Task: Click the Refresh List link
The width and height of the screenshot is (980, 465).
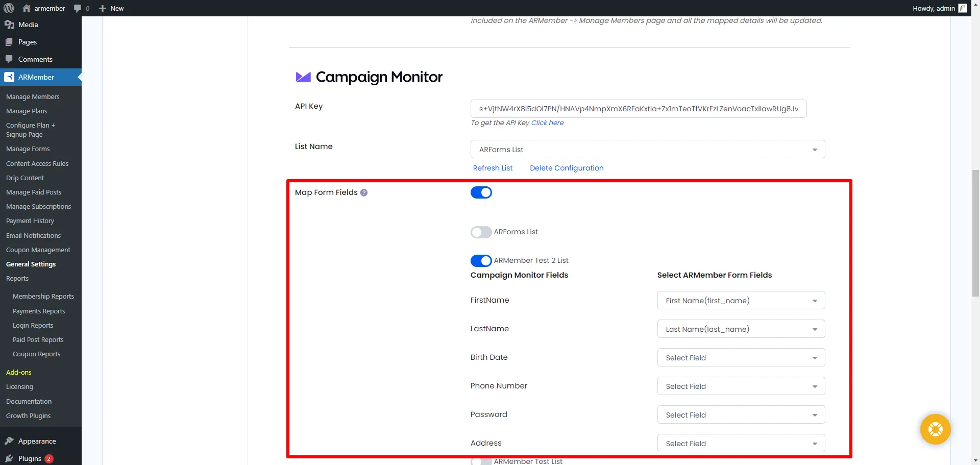Action: coord(493,168)
